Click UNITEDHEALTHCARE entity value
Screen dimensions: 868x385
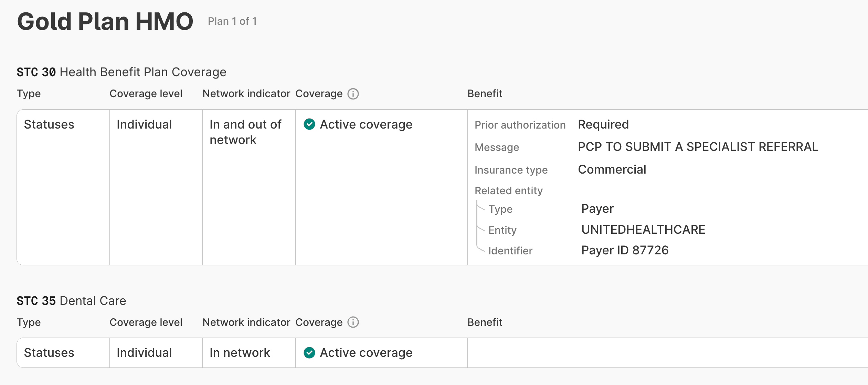pyautogui.click(x=643, y=230)
